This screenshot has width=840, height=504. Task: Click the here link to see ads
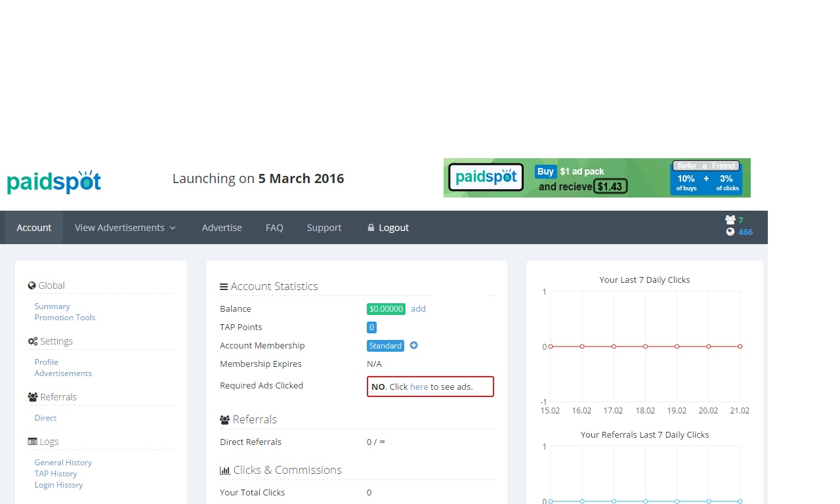point(419,387)
